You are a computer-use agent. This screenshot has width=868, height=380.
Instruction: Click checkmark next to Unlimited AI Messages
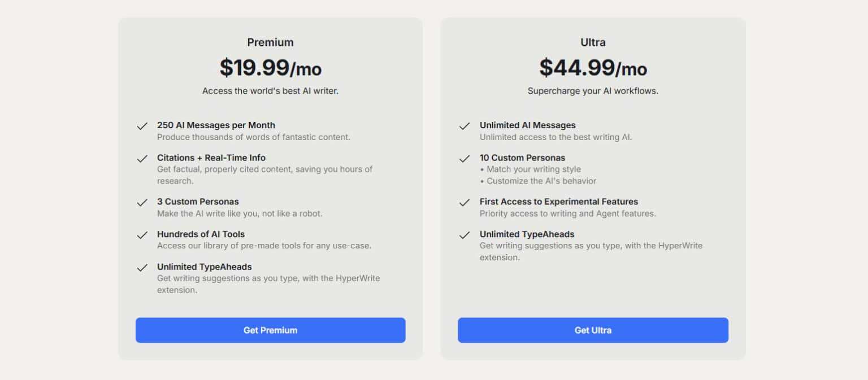[x=465, y=126]
